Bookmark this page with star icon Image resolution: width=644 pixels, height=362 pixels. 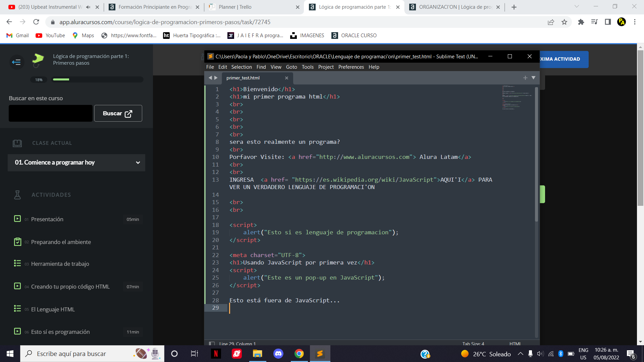pos(564,22)
